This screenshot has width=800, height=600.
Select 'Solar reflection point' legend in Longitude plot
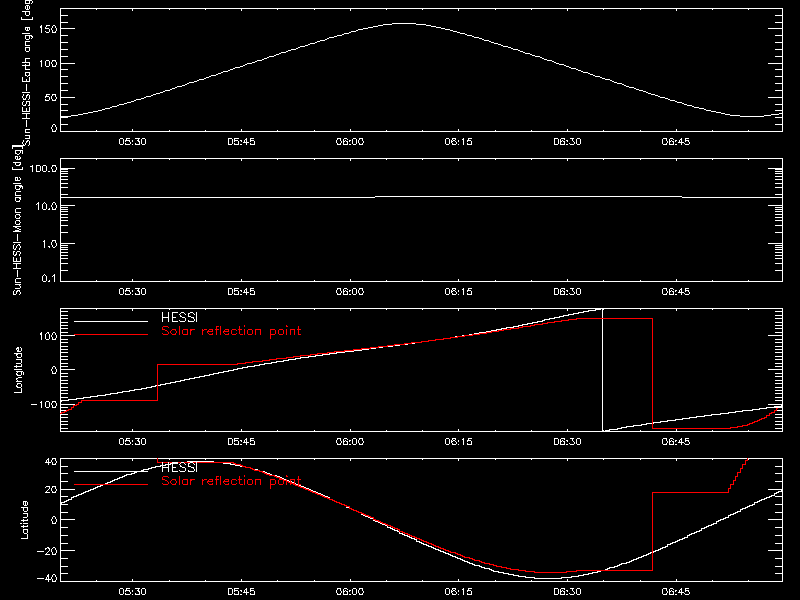[x=231, y=331]
